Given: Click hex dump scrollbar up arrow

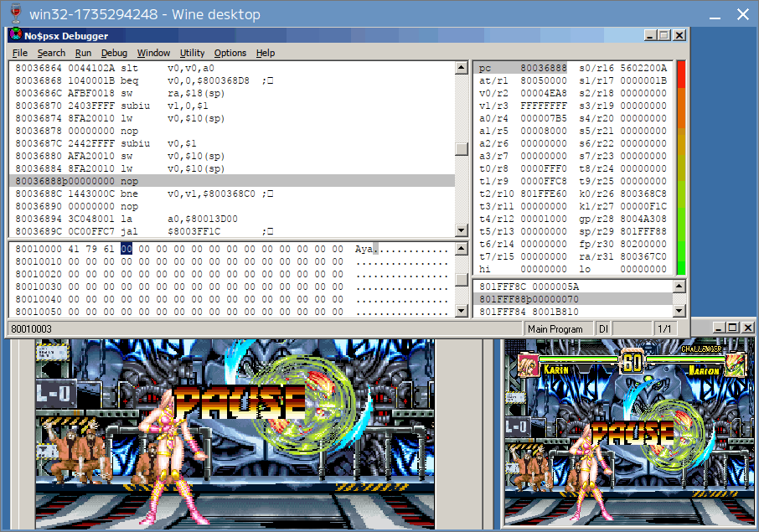Looking at the screenshot, I should click(462, 249).
